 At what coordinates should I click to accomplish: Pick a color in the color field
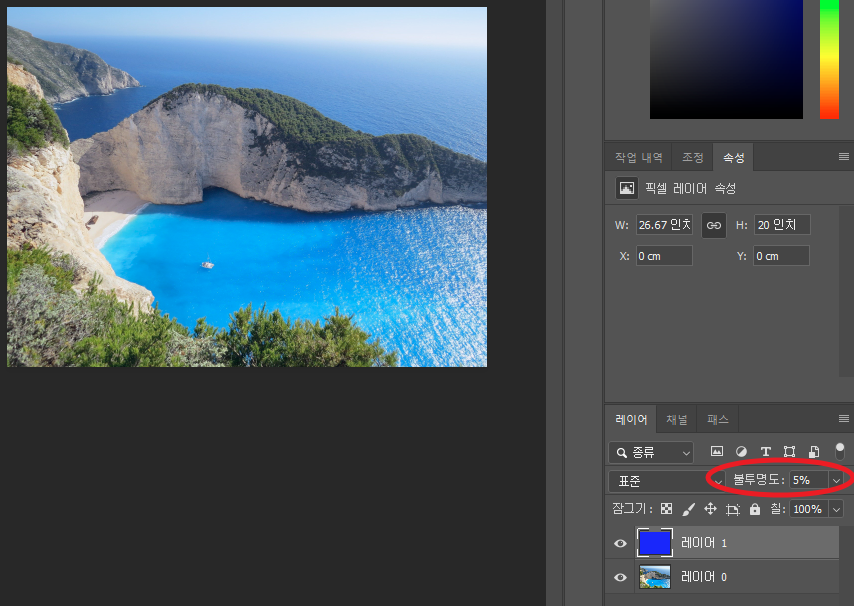726,59
